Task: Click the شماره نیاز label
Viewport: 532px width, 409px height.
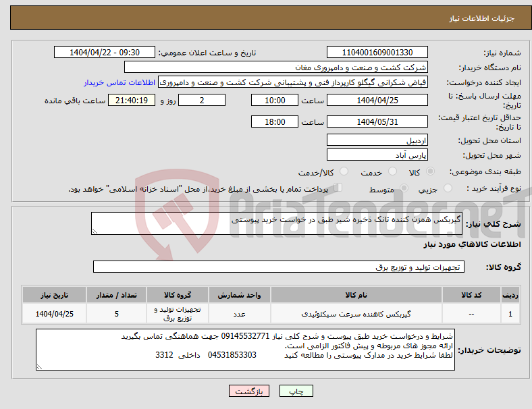Action: pyautogui.click(x=502, y=53)
